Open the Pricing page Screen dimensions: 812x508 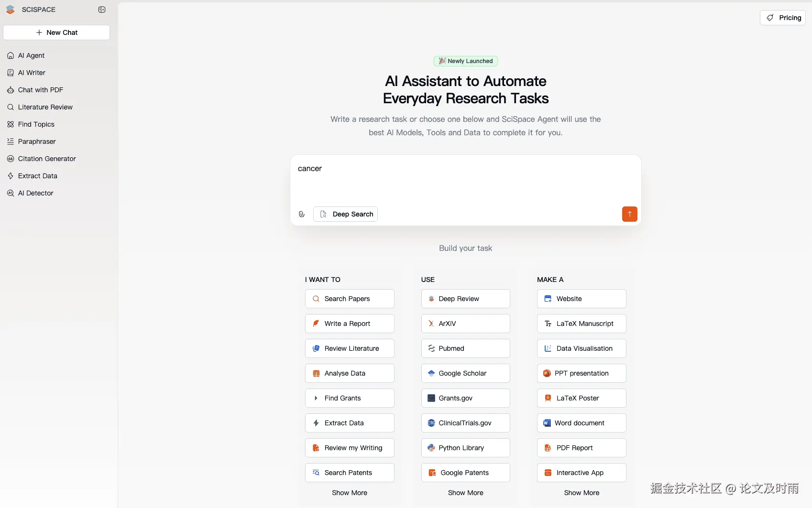[x=783, y=18]
